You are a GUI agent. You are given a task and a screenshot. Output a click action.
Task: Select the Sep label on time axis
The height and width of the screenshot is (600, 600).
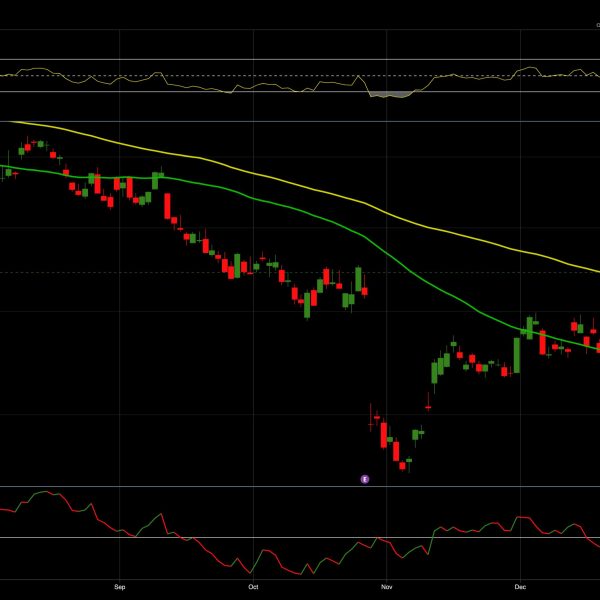[x=120, y=587]
